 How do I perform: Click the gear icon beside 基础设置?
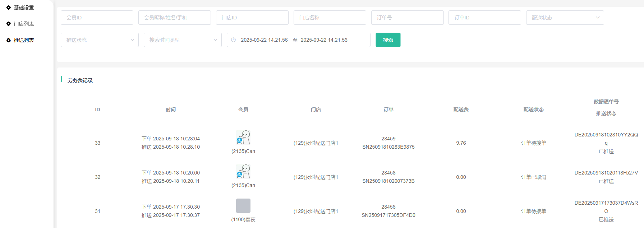9,8
